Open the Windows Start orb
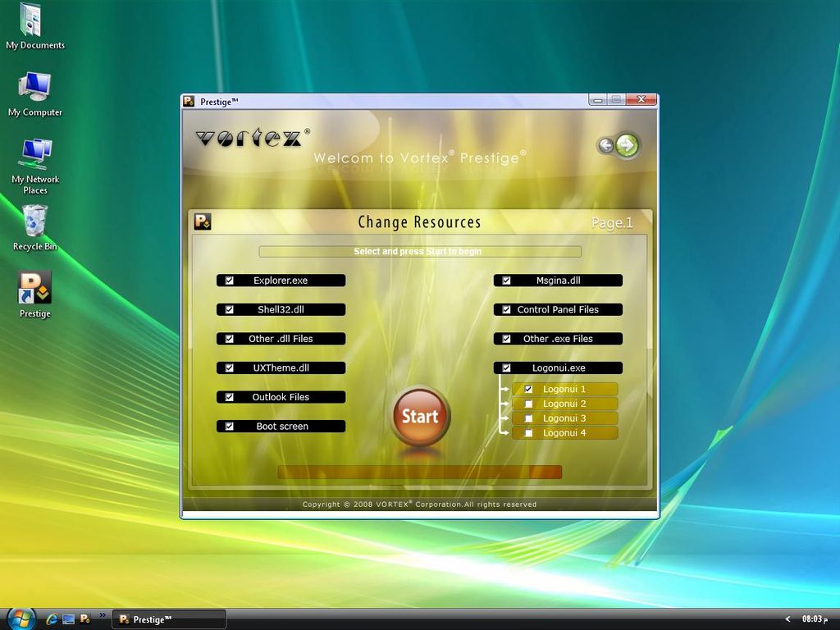840x630 pixels. tap(21, 619)
